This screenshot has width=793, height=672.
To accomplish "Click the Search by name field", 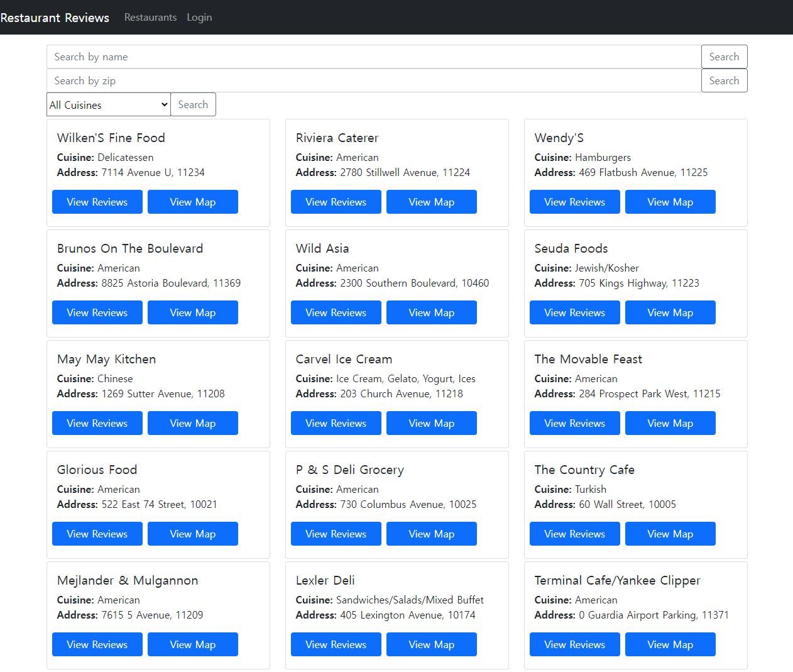I will pos(373,57).
